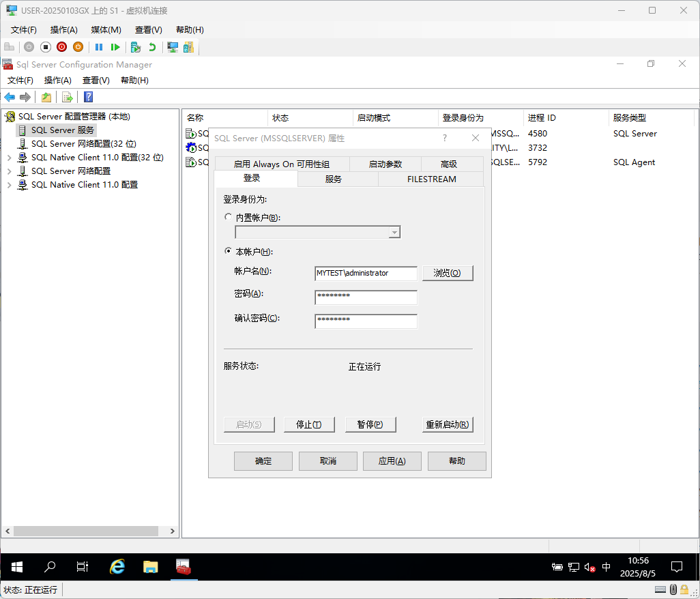Image resolution: width=700 pixels, height=599 pixels.
Task: Select SQL Server 网络配置(32 位) tree item
Action: click(83, 144)
